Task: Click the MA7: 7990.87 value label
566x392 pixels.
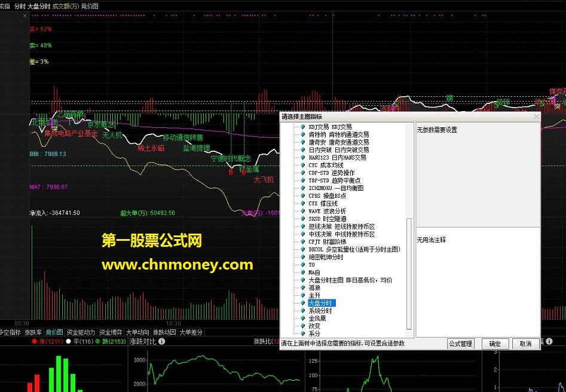Action: click(48, 187)
